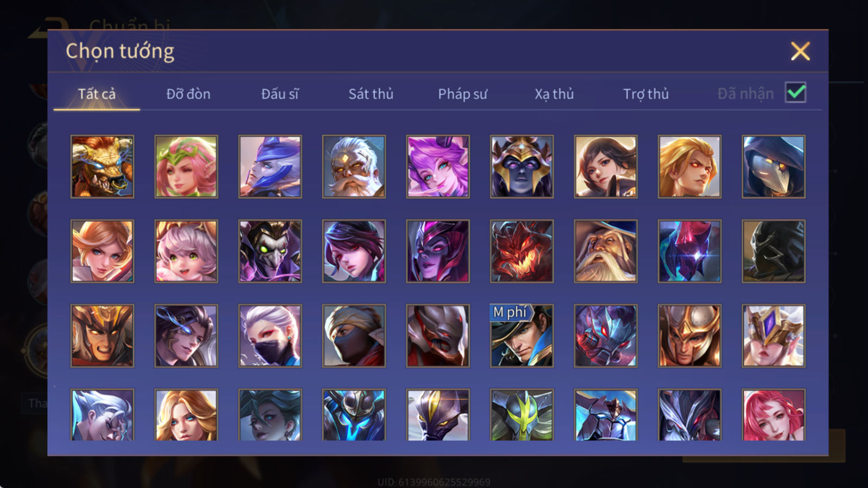This screenshot has width=868, height=488.
Task: Select the golden lion beast hero portrait
Action: coord(102,166)
